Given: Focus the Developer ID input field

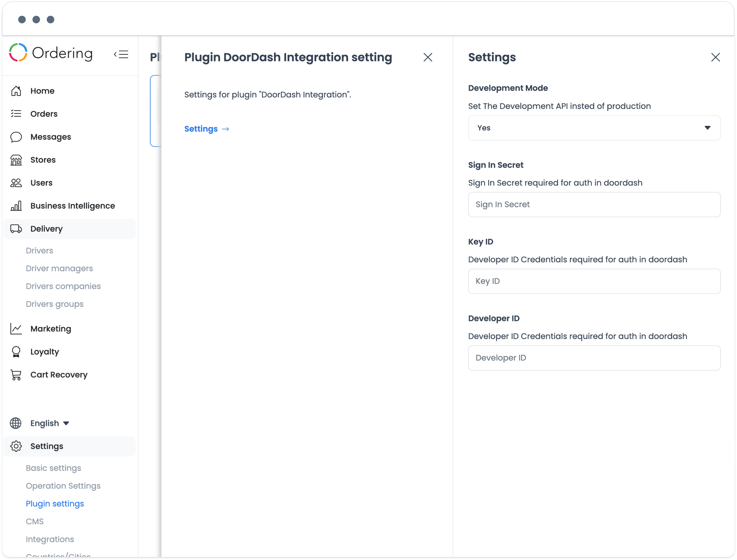Looking at the screenshot, I should [594, 358].
